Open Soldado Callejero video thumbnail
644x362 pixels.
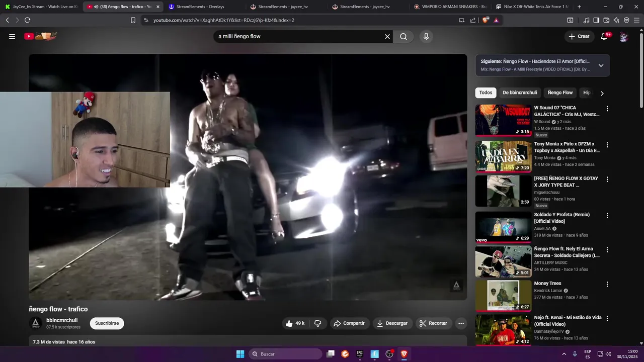tap(503, 261)
